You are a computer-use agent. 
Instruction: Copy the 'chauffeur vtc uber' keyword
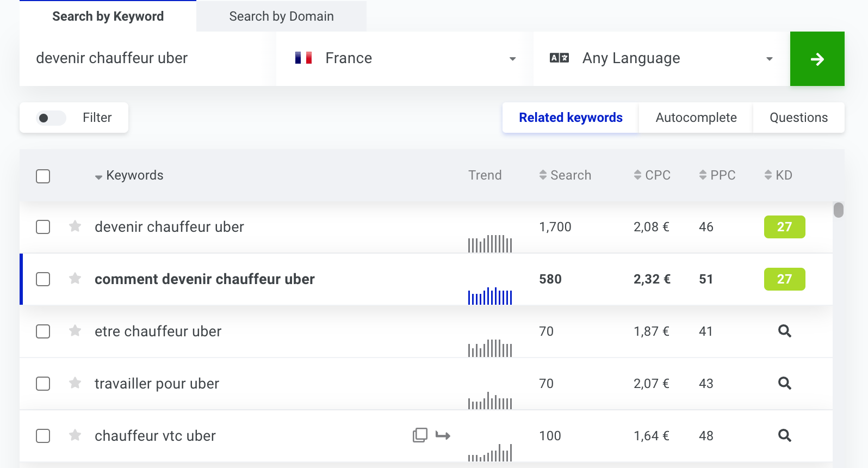(420, 435)
